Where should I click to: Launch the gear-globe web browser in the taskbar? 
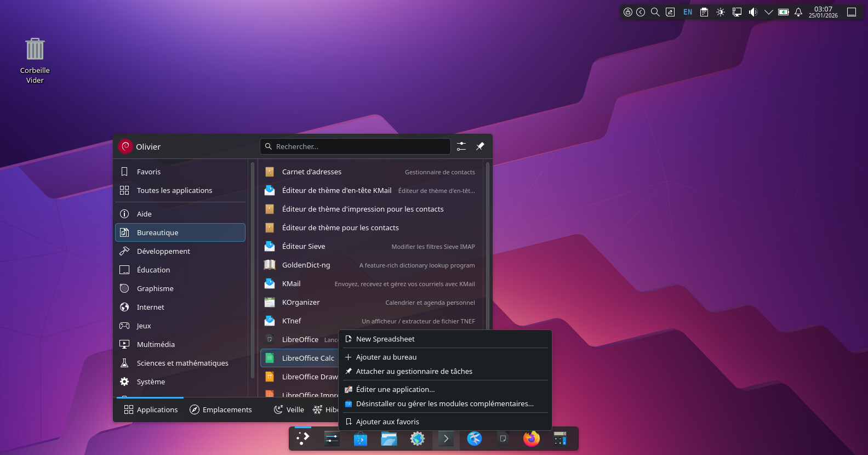click(417, 439)
